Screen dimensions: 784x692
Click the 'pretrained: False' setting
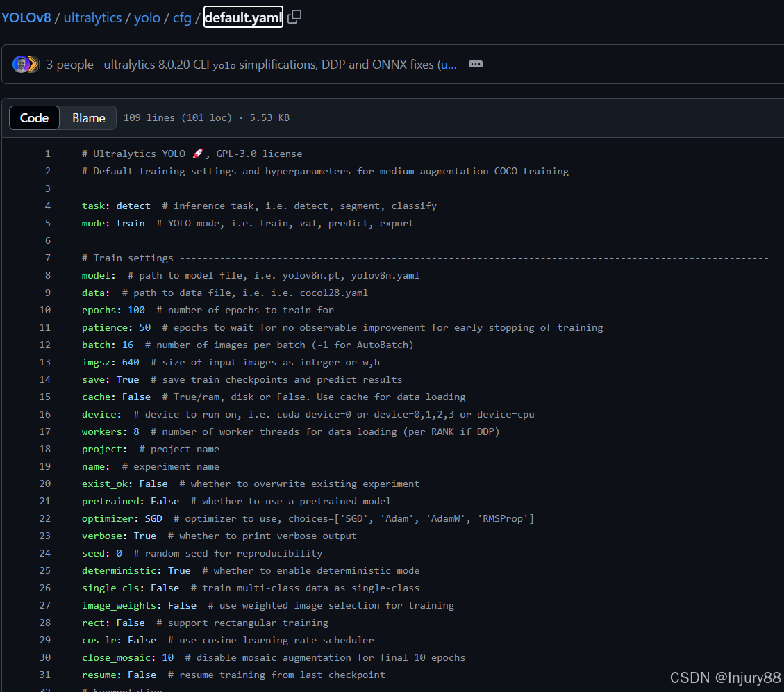[131, 501]
